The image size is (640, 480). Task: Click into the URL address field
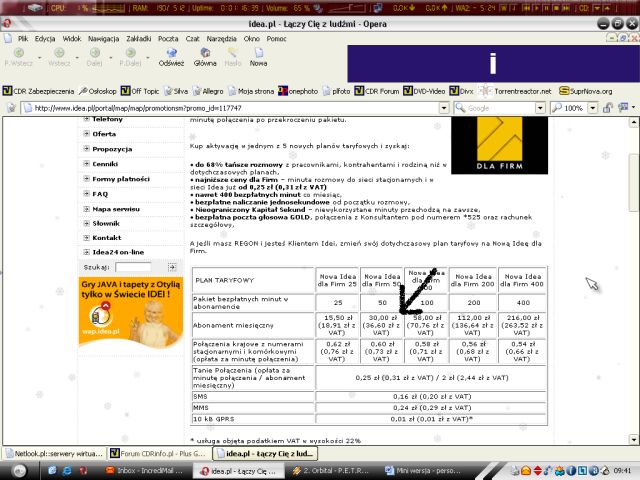(235, 108)
